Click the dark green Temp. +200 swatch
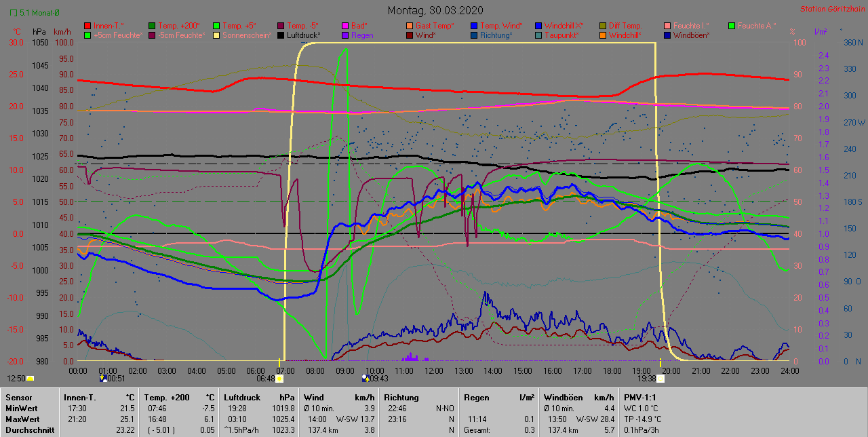Image resolution: width=868 pixels, height=437 pixels. (153, 26)
